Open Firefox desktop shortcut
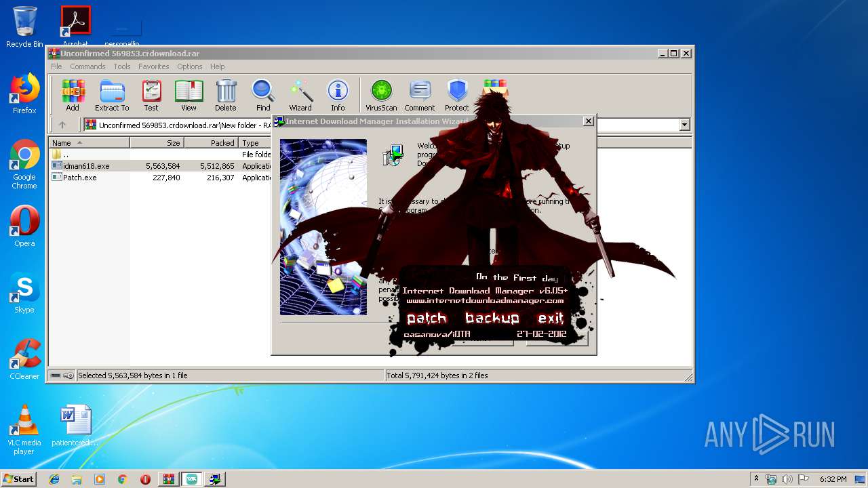 (24, 94)
